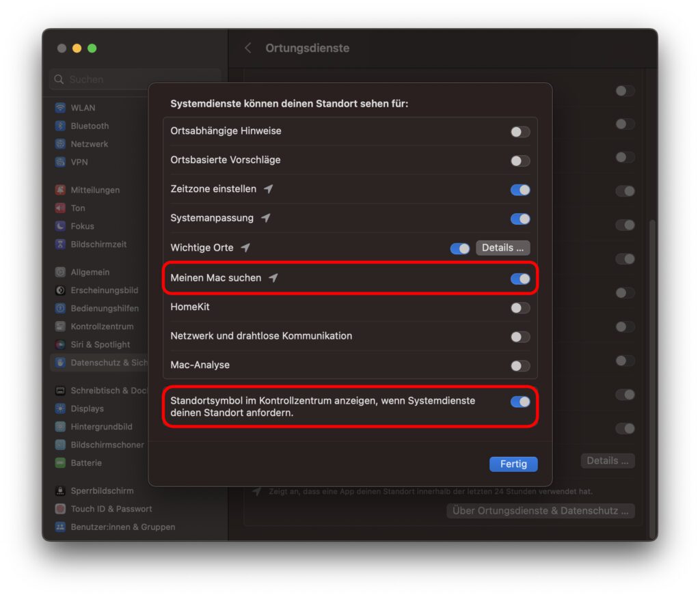Click the Batterie icon
The height and width of the screenshot is (597, 700).
[x=60, y=462]
